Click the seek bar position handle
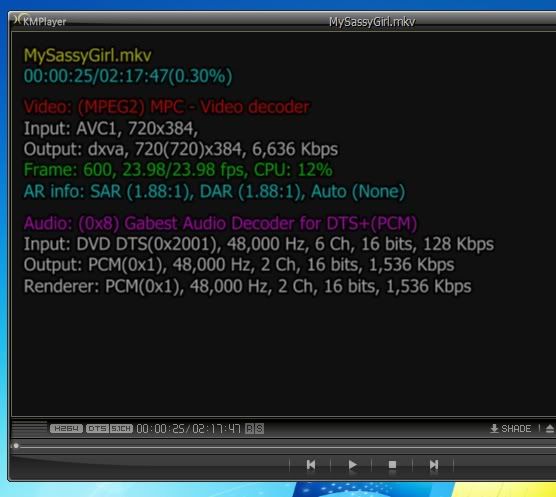 point(16,446)
